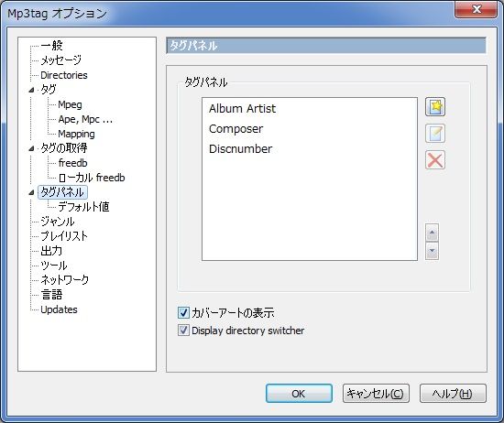The image size is (504, 423).
Task: Delete the selected tag panel field
Action: 435,159
